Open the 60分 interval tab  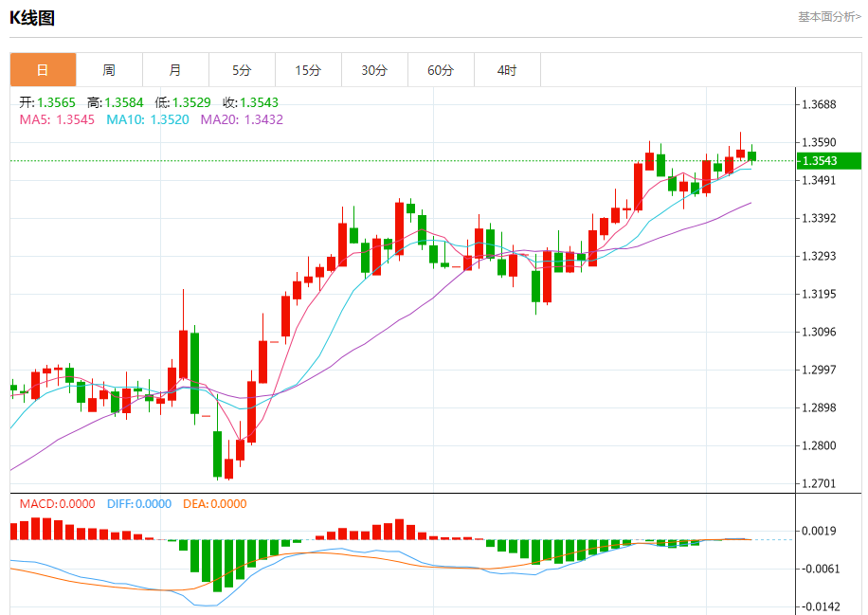(442, 70)
